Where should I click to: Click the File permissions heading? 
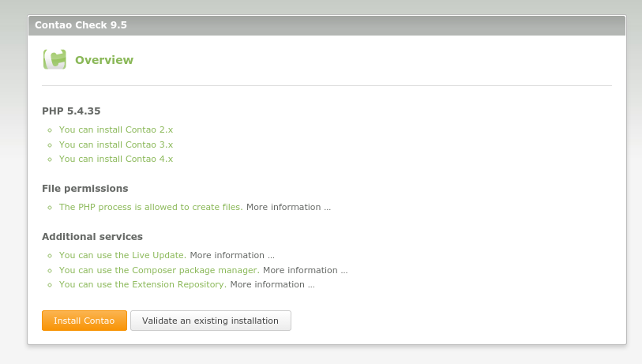pos(84,189)
